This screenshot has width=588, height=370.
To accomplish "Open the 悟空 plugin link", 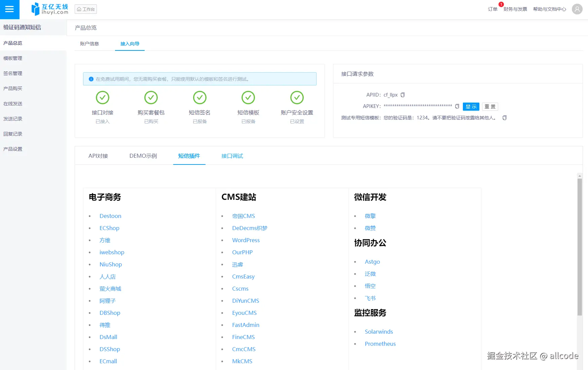I will [370, 286].
